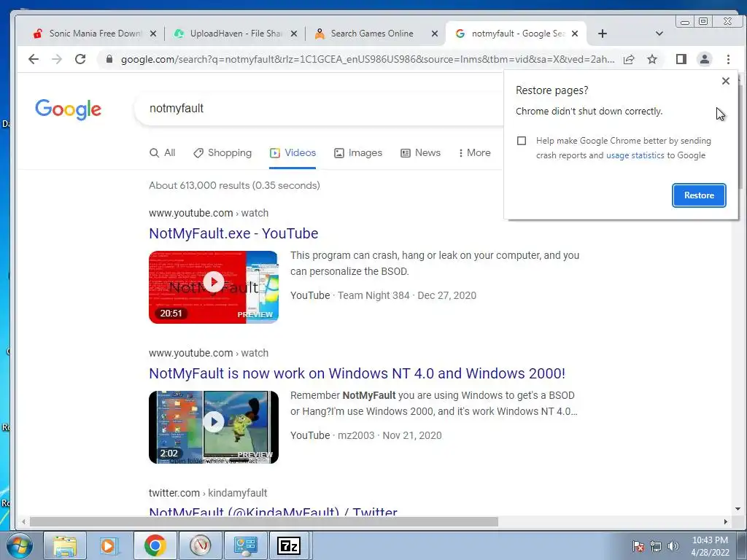The height and width of the screenshot is (560, 747).
Task: Go to the Google homepage logo
Action: pyautogui.click(x=68, y=109)
